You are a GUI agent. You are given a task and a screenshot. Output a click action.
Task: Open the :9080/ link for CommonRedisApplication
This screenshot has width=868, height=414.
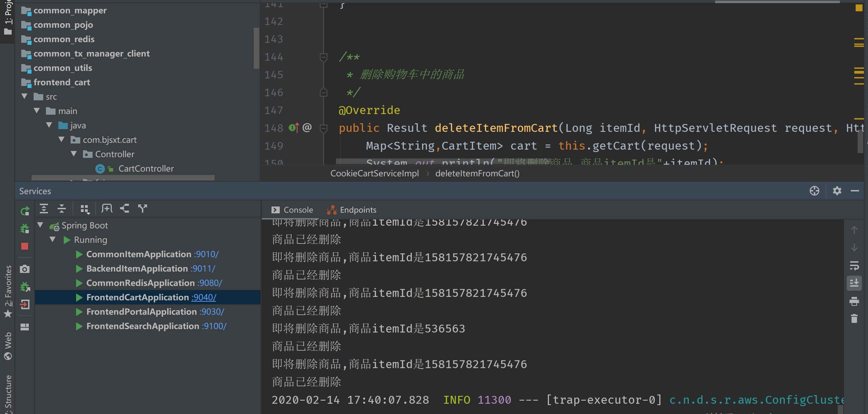(x=209, y=283)
